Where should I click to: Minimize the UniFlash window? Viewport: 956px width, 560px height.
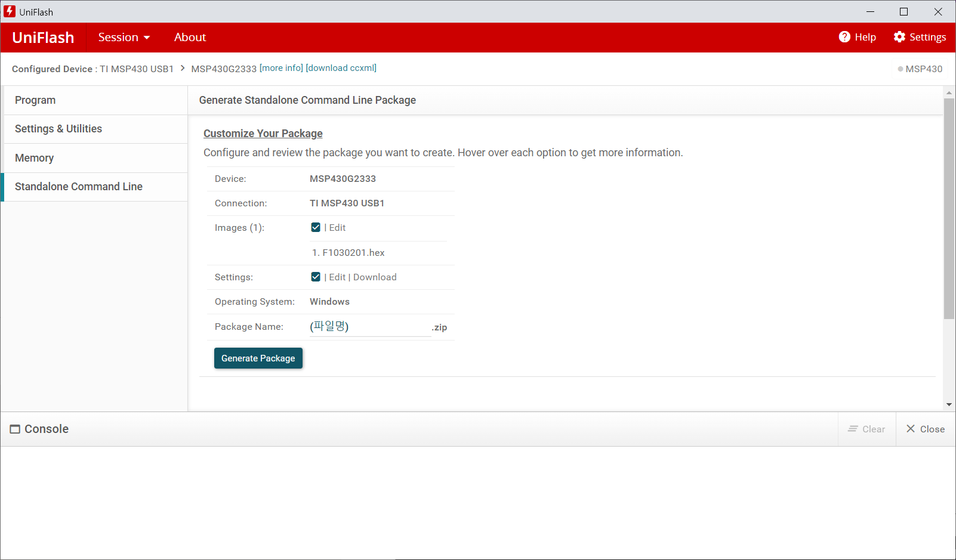coord(870,11)
